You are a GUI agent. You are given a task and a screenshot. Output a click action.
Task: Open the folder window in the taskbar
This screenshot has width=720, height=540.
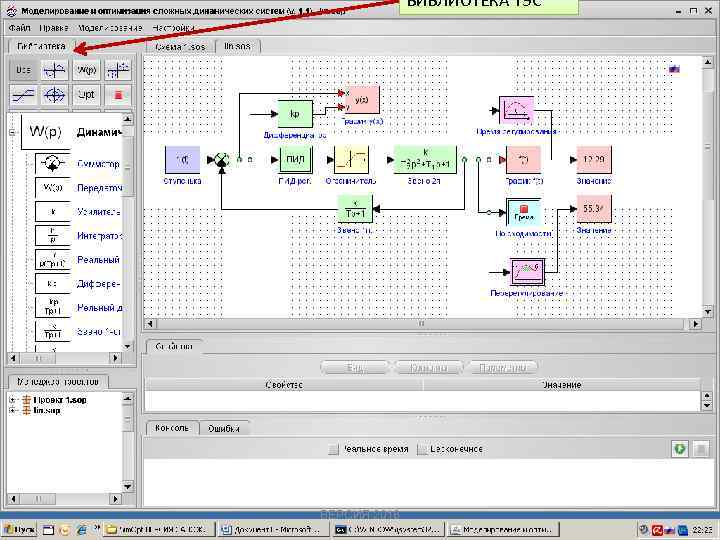pos(158,530)
